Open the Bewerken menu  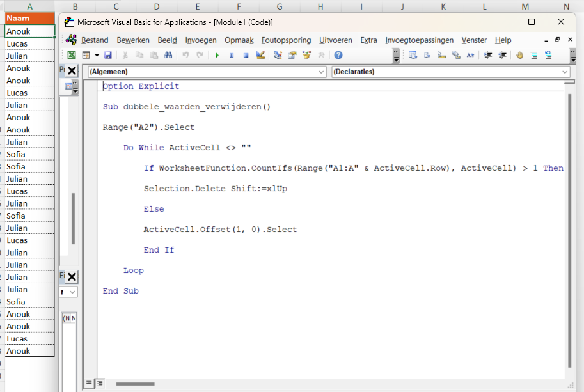[133, 40]
